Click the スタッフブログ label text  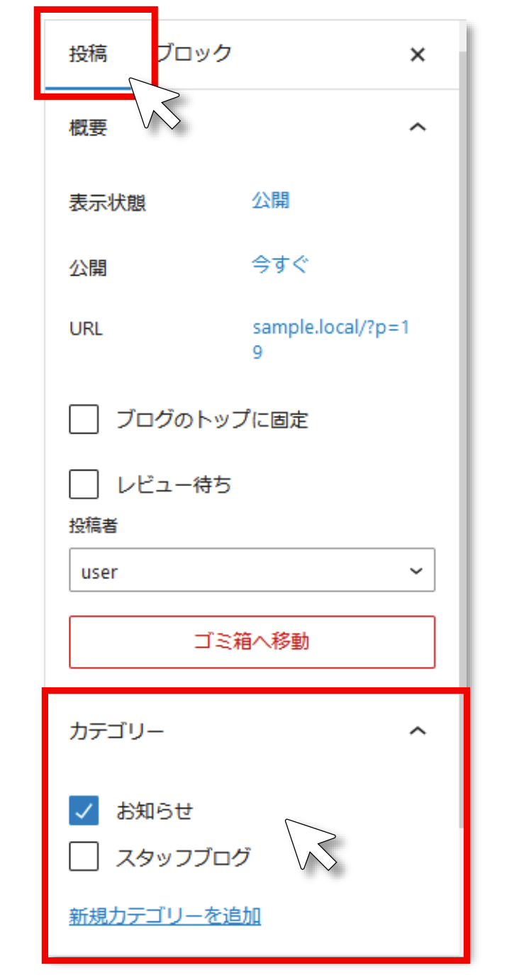pyautogui.click(x=183, y=857)
